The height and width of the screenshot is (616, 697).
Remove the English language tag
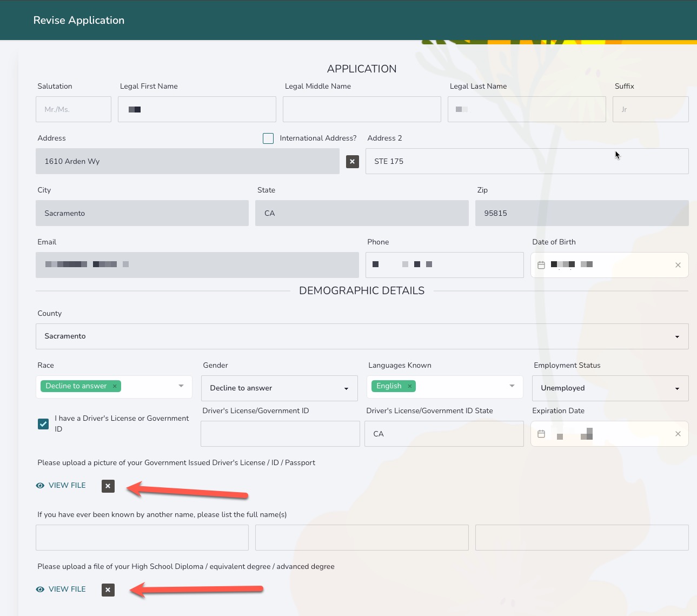410,386
